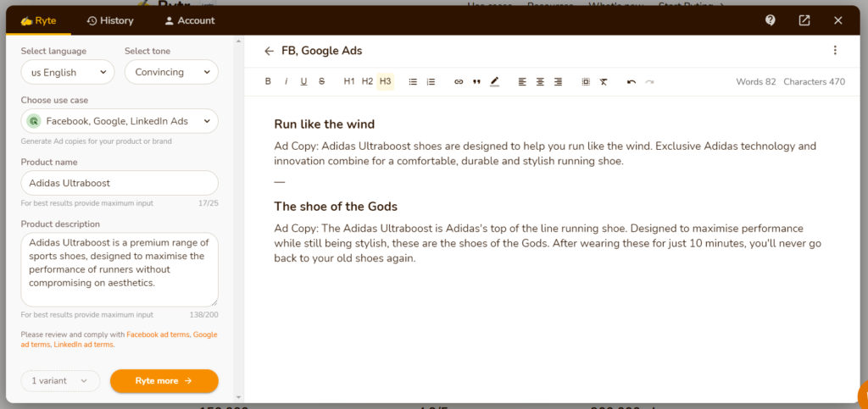The height and width of the screenshot is (409, 868).
Task: Expand the Choose use case dropdown
Action: click(x=120, y=121)
